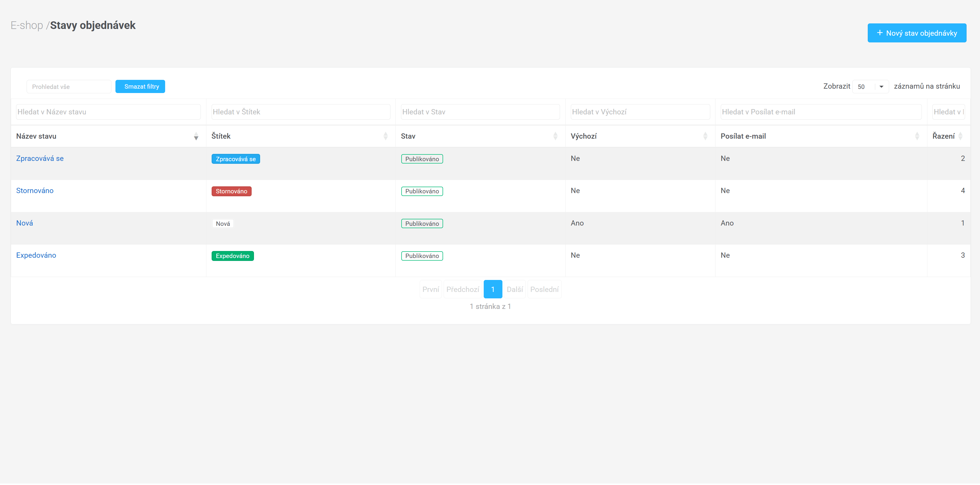Open the Expedováno order state link

(x=36, y=255)
